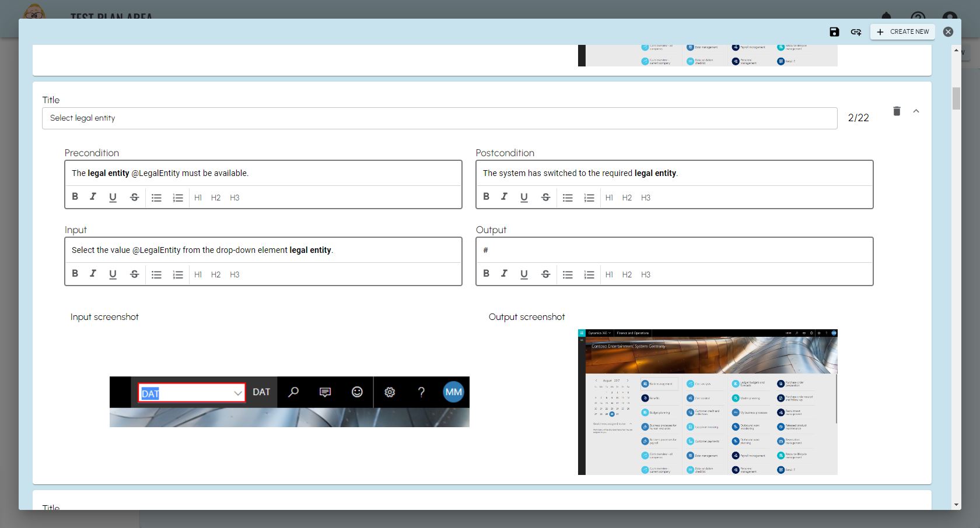This screenshot has height=528, width=980.
Task: Open the Output screenshot thumbnail
Action: (708, 402)
